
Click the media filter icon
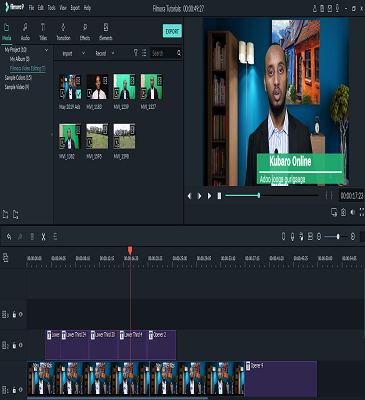136,53
